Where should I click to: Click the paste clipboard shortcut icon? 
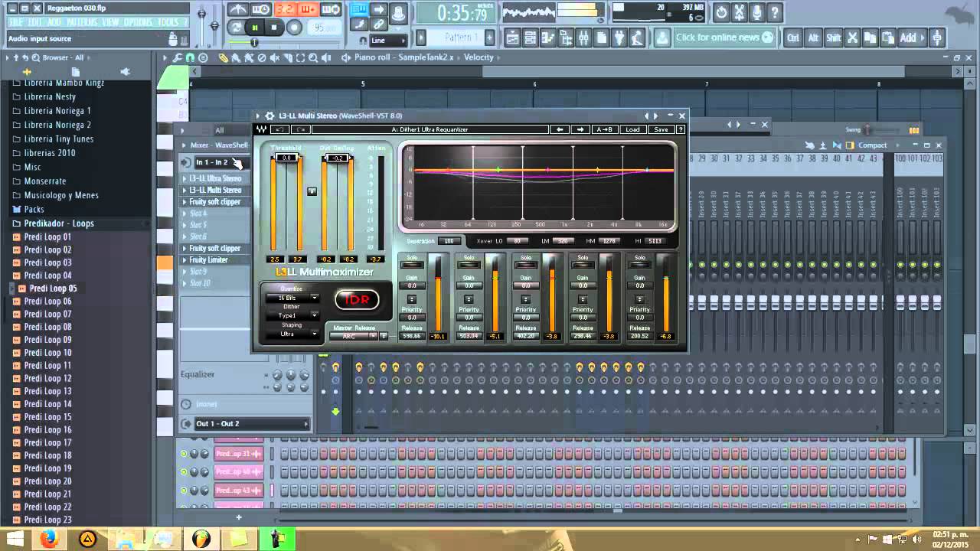coord(887,37)
